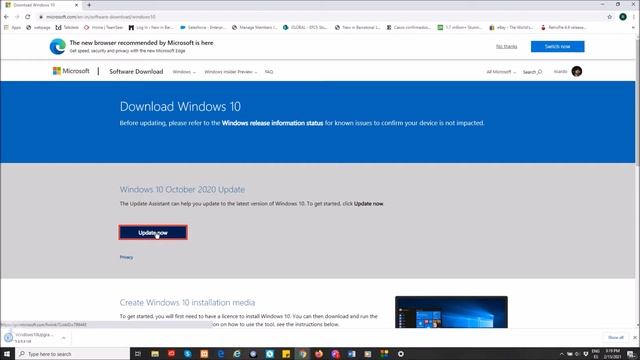Close the downloads bar

(635, 338)
